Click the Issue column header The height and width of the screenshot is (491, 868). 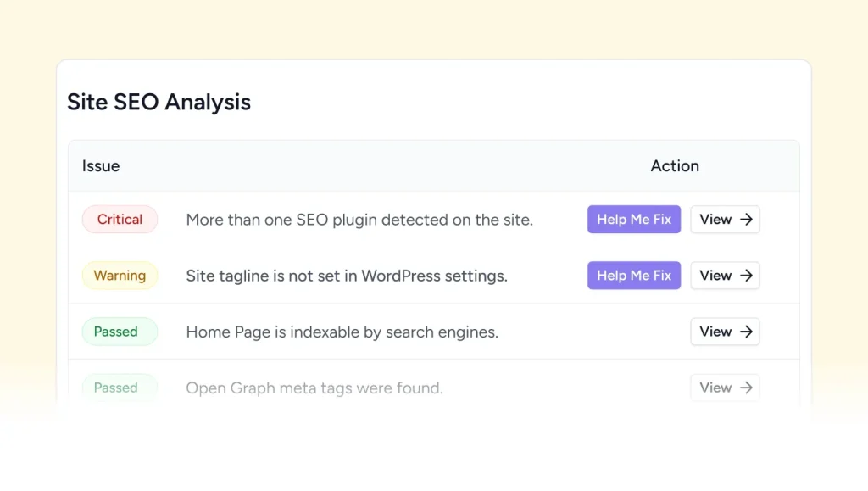101,166
